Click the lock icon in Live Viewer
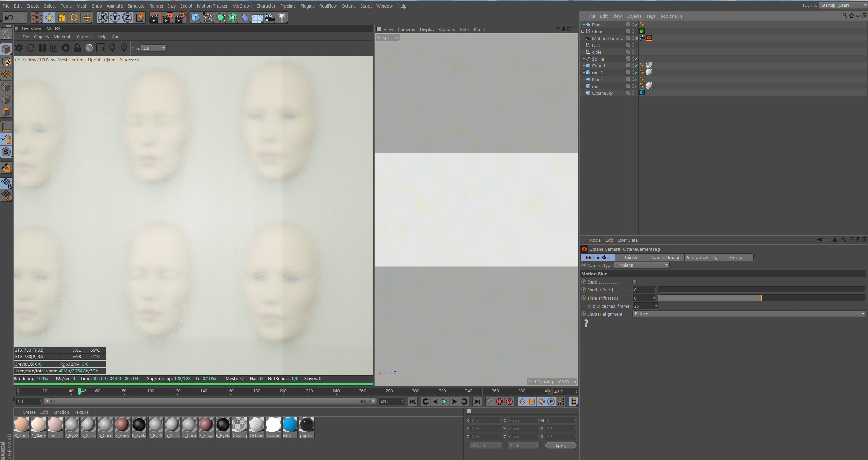 77,48
